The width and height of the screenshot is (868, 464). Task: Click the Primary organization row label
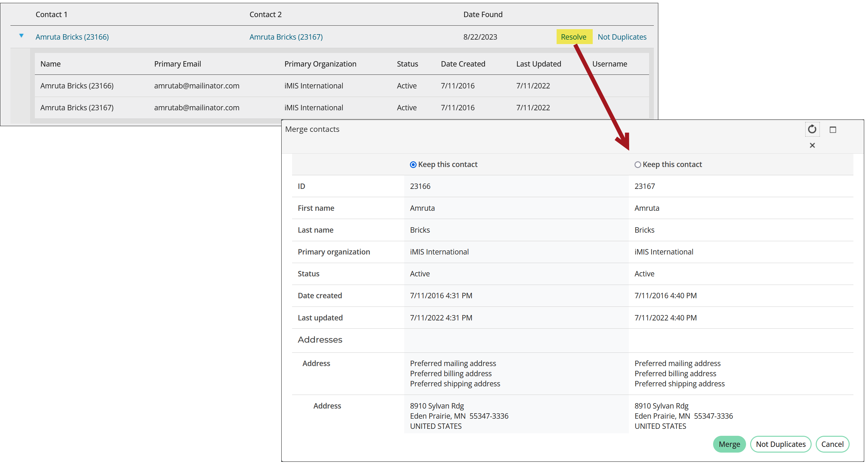click(x=334, y=252)
